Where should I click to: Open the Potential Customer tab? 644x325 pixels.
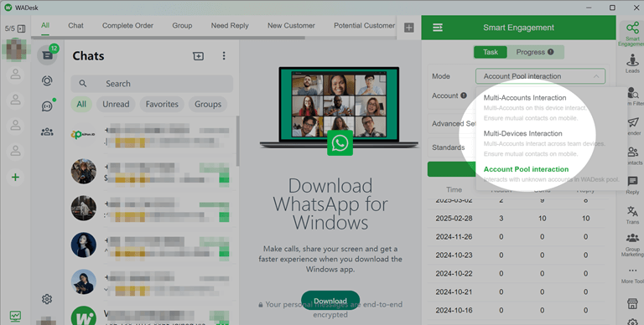coord(364,25)
